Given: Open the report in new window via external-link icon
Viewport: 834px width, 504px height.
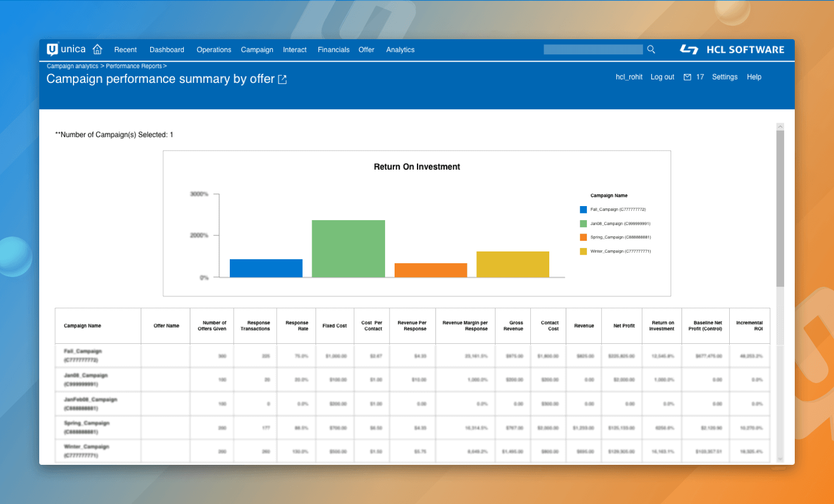Looking at the screenshot, I should click(282, 79).
